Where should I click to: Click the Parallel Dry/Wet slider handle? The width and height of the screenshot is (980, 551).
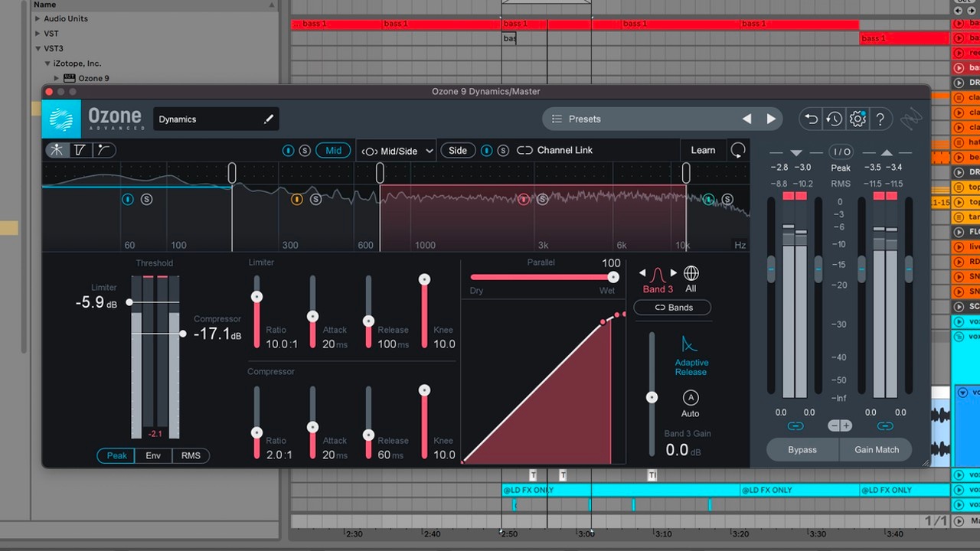coord(612,277)
